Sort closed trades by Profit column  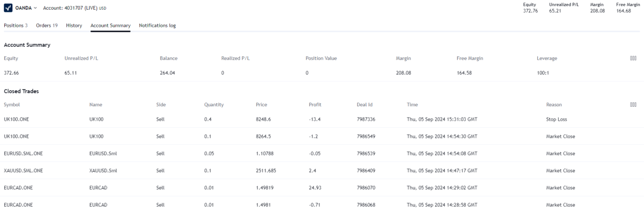(315, 105)
